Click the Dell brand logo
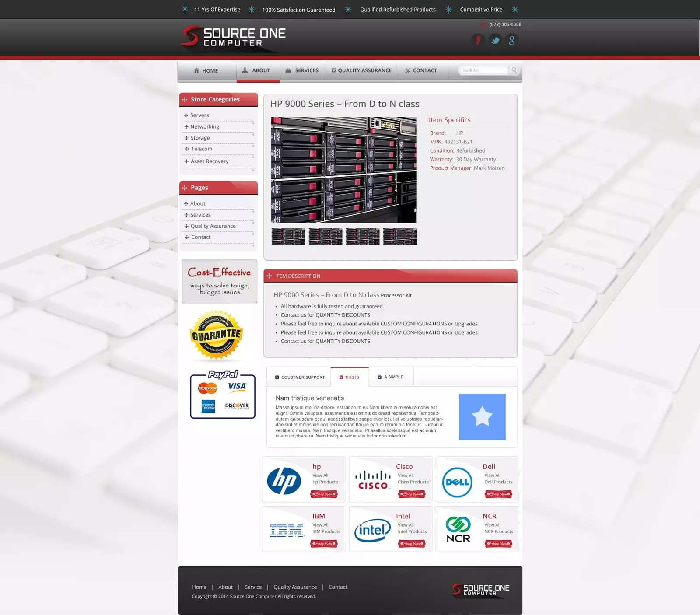The image size is (700, 615). 457,482
